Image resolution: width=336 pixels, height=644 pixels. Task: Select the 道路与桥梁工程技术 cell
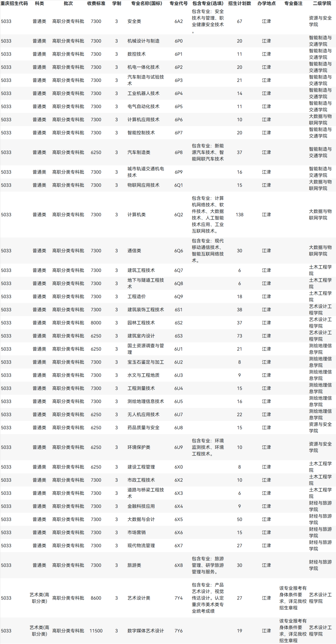click(x=146, y=493)
